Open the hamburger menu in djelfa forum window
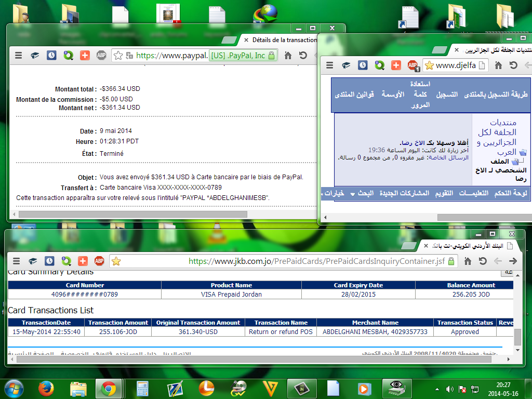532x399 pixels. (x=329, y=65)
